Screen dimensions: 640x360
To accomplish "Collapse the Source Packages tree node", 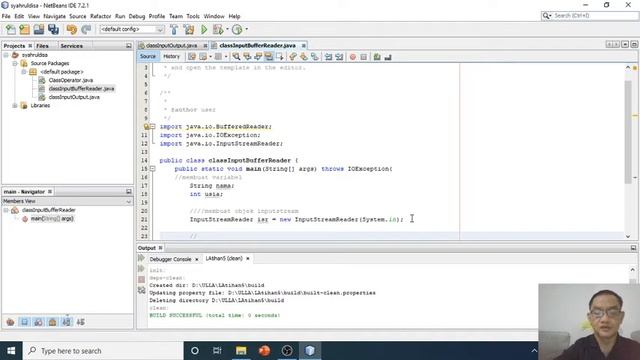I will [x=15, y=63].
